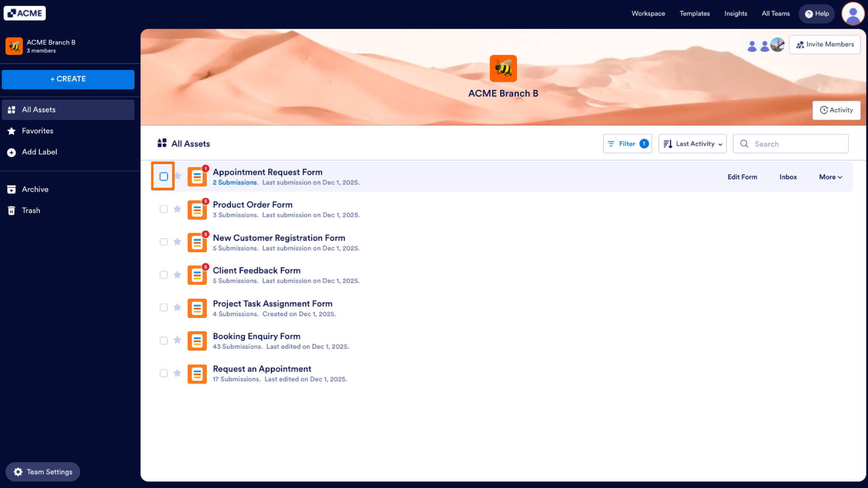
Task: Click the Help button
Action: (816, 14)
